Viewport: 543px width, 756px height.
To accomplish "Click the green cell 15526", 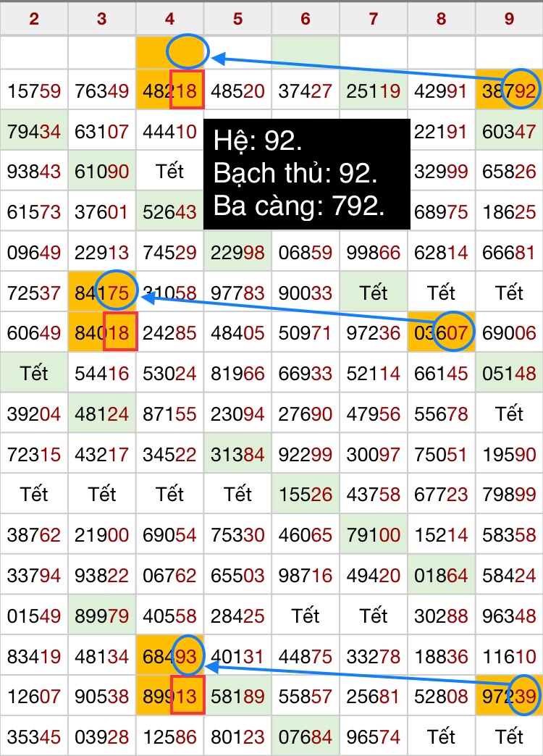I will click(306, 494).
